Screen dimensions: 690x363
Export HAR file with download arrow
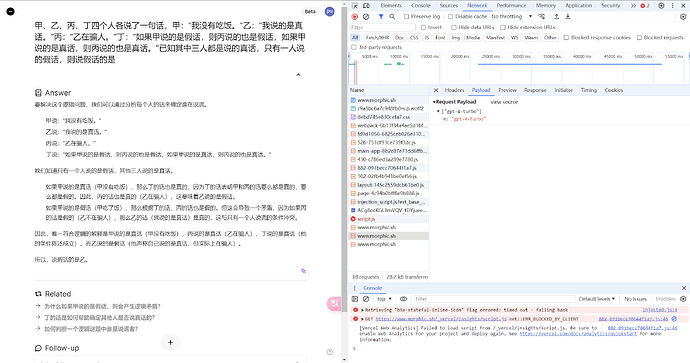tap(568, 17)
